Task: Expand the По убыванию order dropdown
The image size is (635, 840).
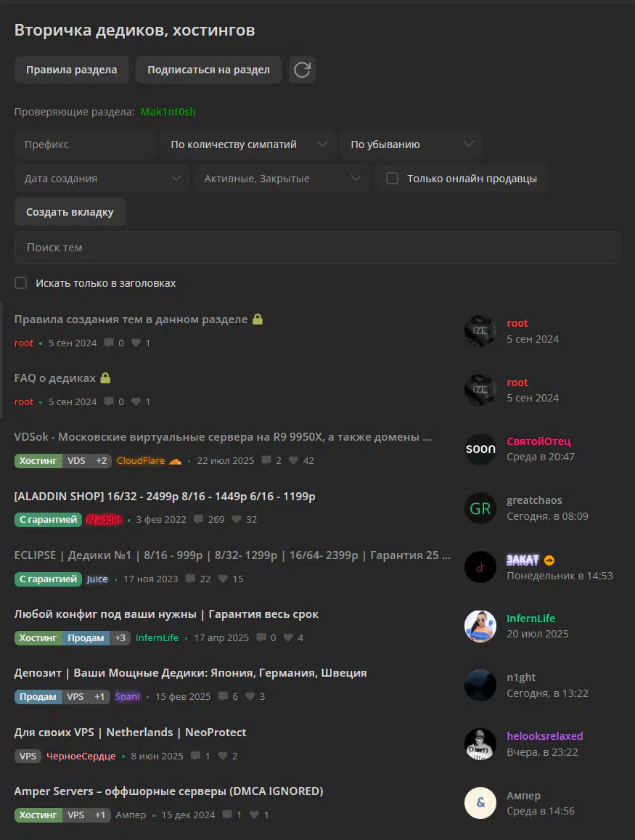Action: coord(411,144)
